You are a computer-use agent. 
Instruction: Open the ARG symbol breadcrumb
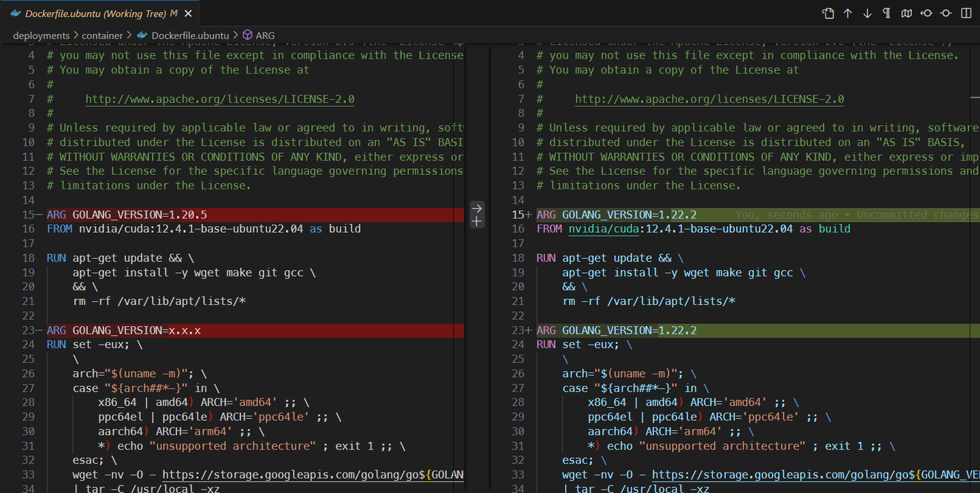[x=265, y=35]
